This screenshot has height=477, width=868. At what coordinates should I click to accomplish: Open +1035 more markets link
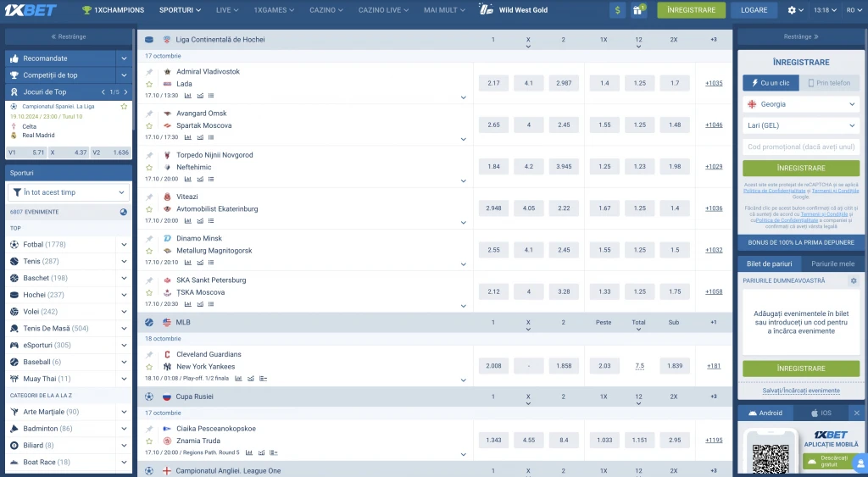pyautogui.click(x=714, y=83)
